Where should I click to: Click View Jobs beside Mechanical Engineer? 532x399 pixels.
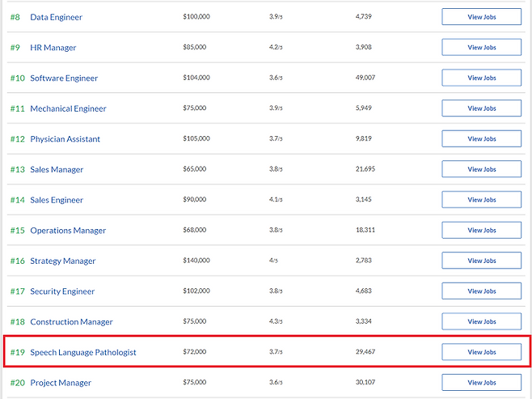[x=481, y=108]
